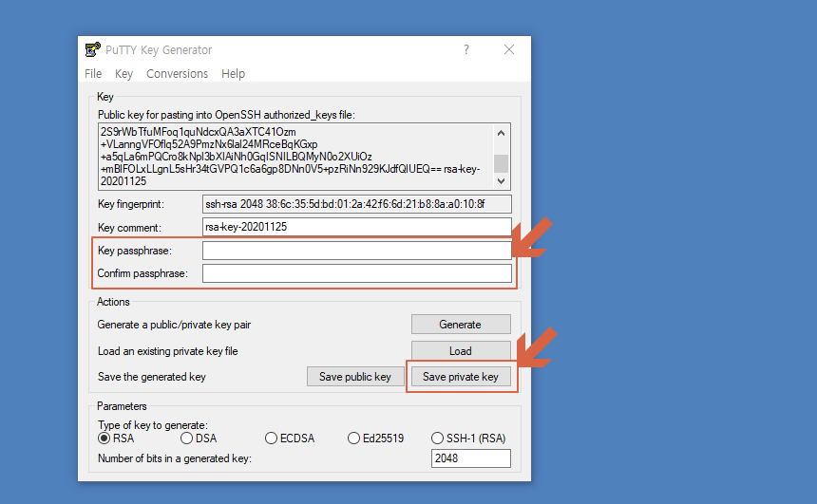Open the Key menu
The height and width of the screenshot is (504, 817).
[123, 73]
